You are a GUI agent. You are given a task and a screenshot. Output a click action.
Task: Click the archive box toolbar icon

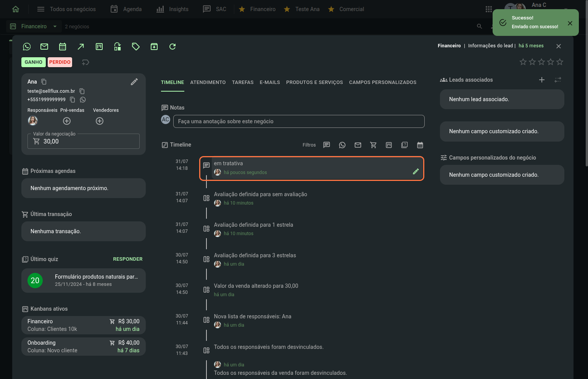point(154,47)
